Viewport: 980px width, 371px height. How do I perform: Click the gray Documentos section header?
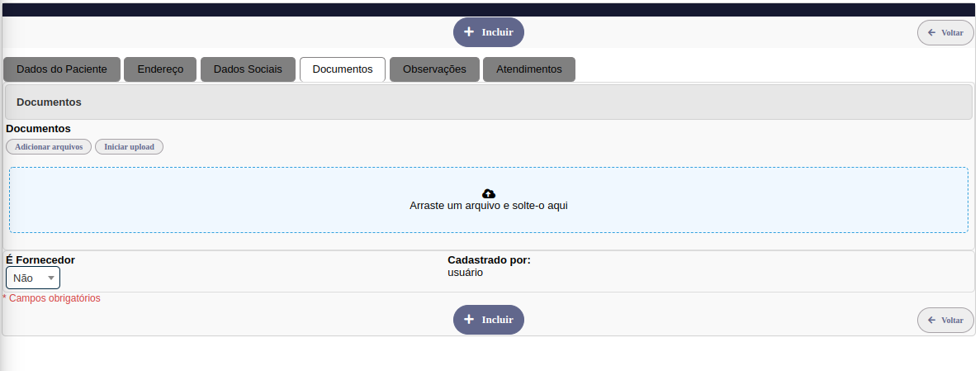click(x=489, y=102)
